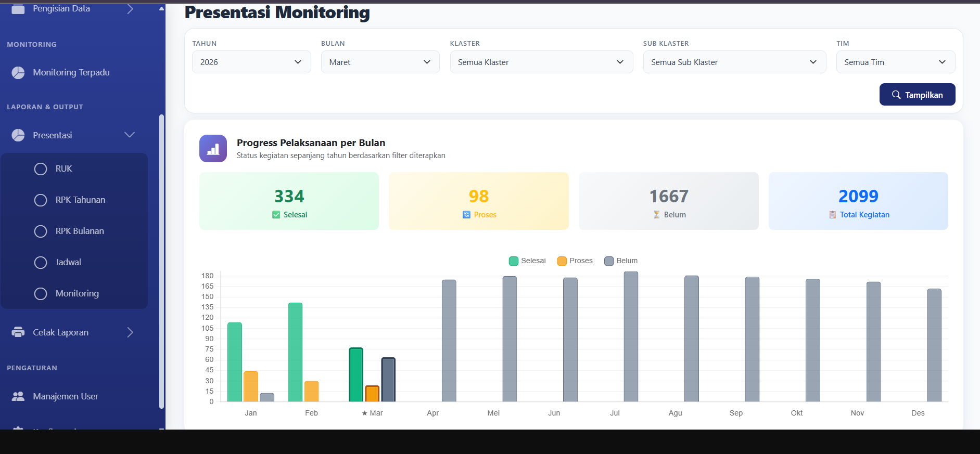Image resolution: width=980 pixels, height=454 pixels.
Task: Open the Monitoring Terpadu menu item
Action: pyautogui.click(x=71, y=73)
